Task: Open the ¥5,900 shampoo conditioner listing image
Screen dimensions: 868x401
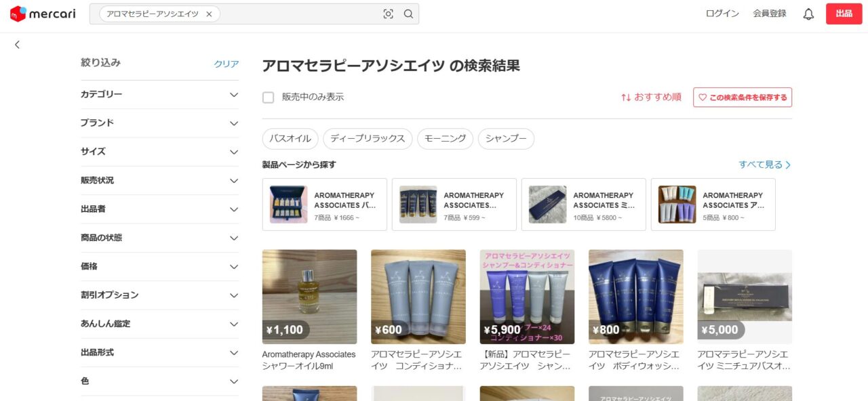Action: pyautogui.click(x=527, y=297)
